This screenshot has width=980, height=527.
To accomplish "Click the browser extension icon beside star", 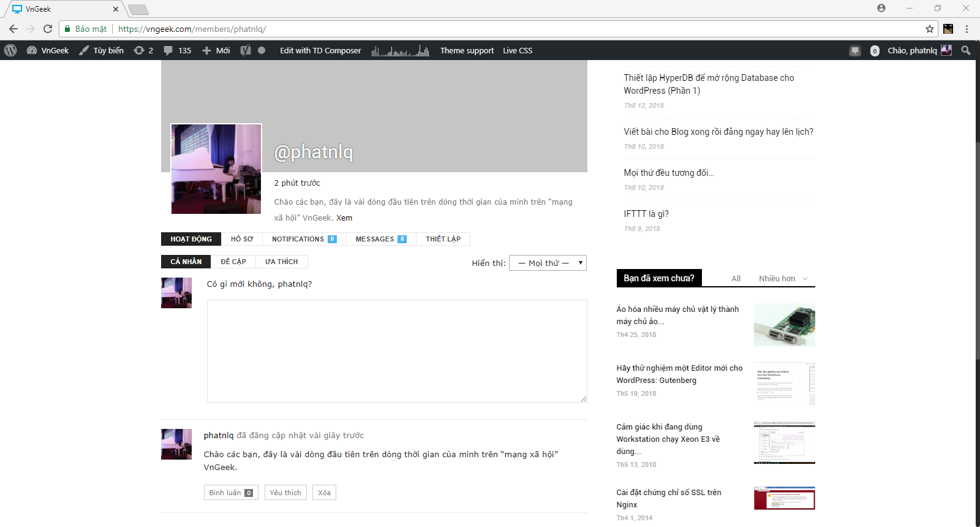I will (948, 29).
